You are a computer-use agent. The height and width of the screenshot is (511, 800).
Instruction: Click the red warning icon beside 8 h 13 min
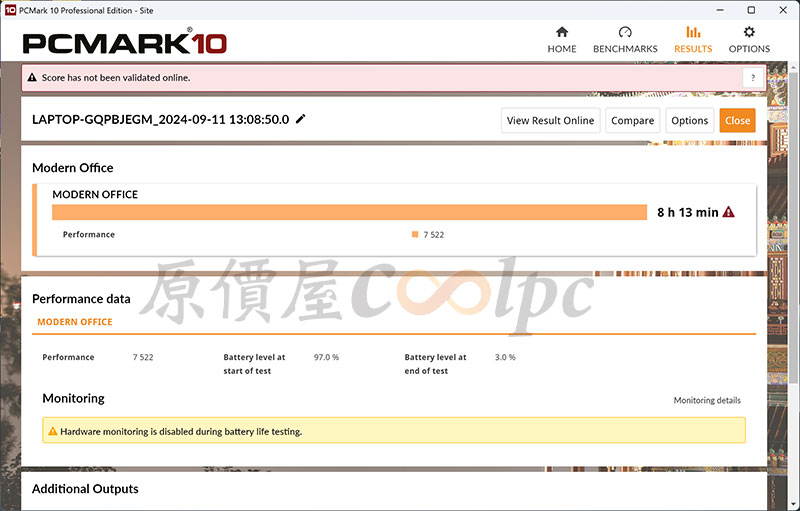tap(729, 212)
